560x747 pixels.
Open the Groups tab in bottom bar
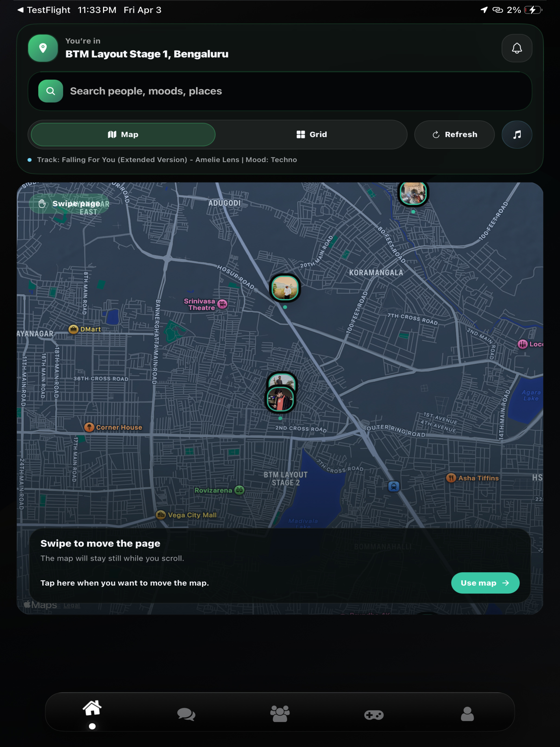280,714
